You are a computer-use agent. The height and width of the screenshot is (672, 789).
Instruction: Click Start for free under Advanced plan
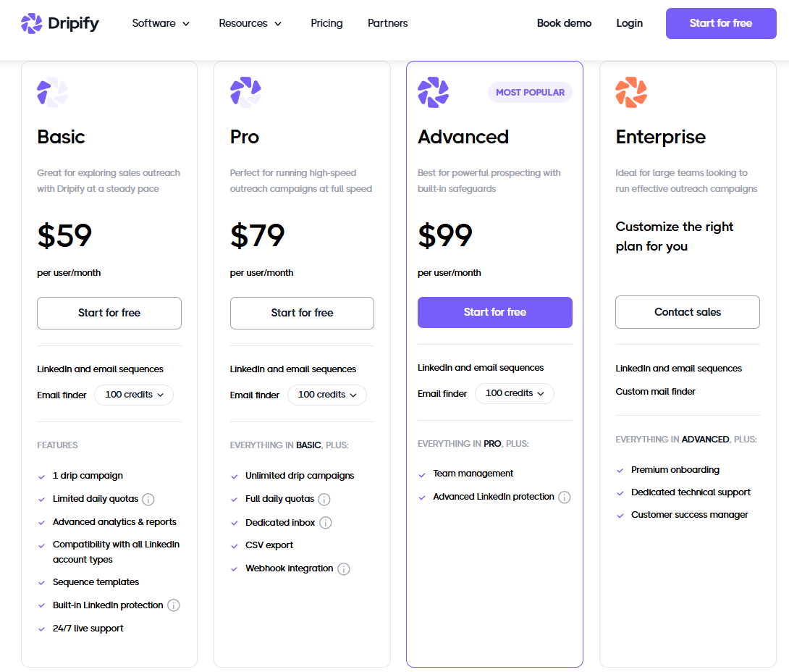[x=494, y=312]
